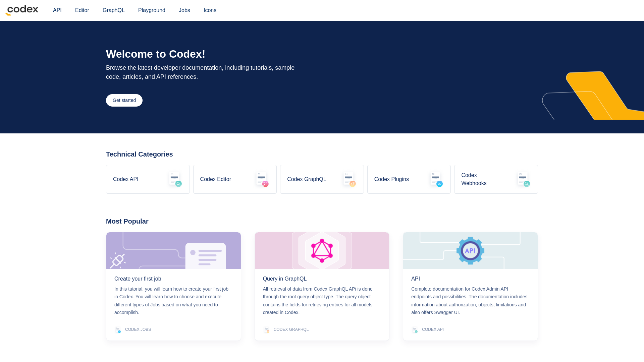Click the CODEX JOBS label
644x362 pixels.
[x=138, y=329]
